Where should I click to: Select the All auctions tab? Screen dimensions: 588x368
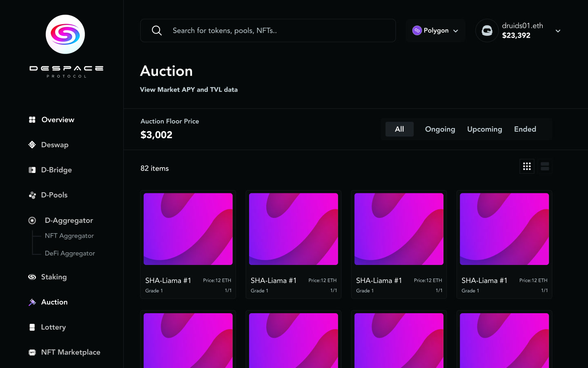click(x=399, y=129)
